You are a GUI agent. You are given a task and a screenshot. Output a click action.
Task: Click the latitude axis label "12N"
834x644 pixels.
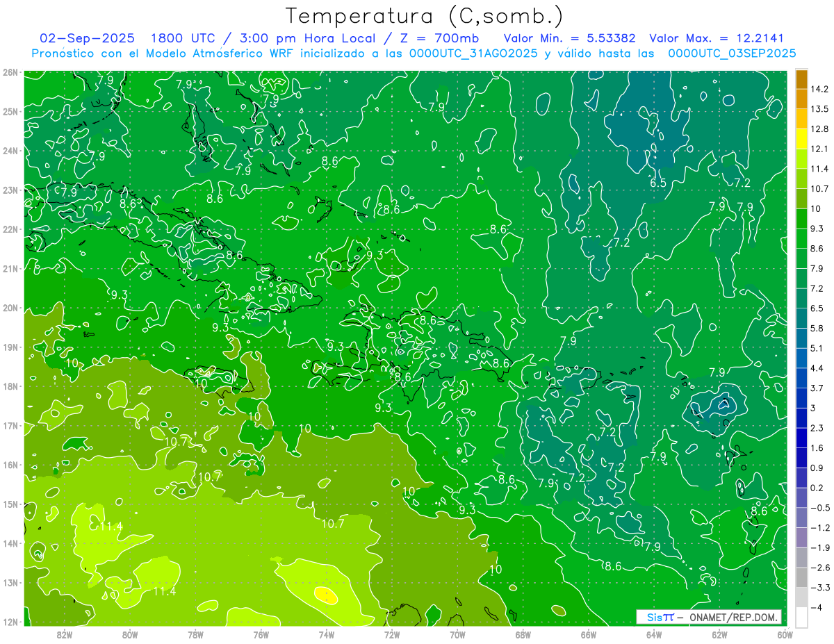(x=10, y=622)
